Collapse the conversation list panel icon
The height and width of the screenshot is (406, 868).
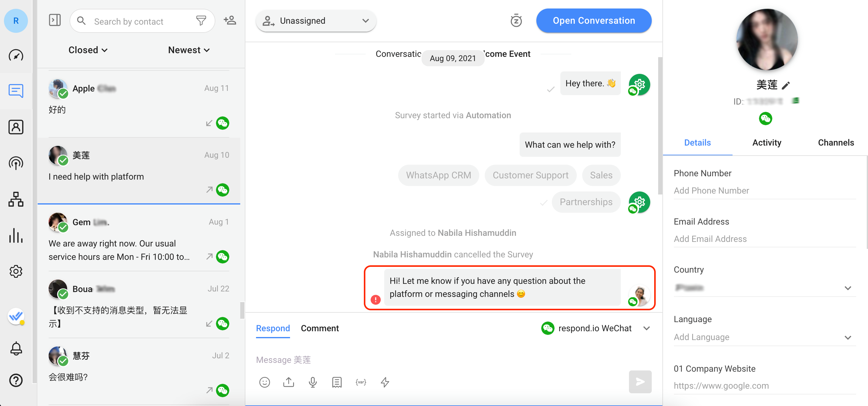(x=55, y=20)
